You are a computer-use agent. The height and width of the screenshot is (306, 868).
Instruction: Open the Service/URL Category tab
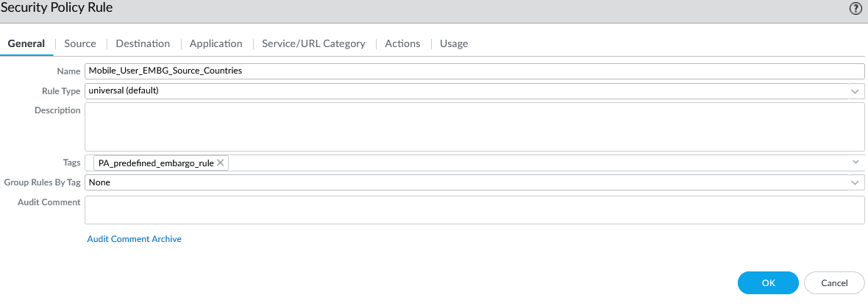tap(313, 43)
